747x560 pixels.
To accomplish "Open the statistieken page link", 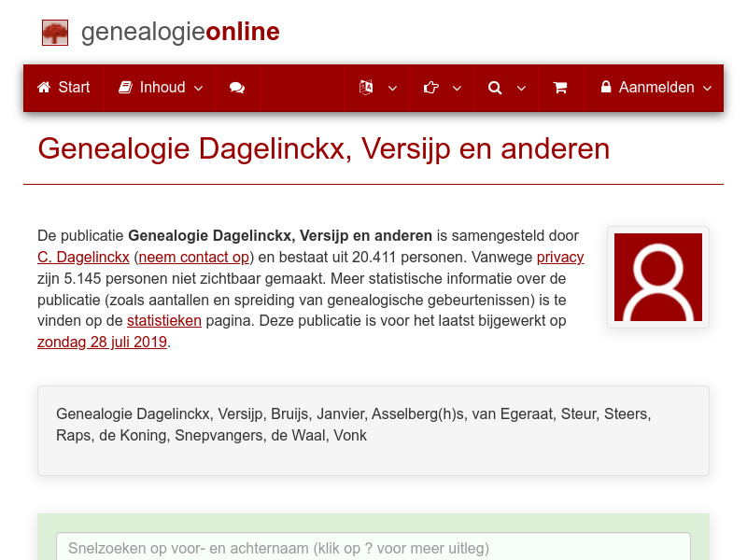I will click(x=164, y=321).
